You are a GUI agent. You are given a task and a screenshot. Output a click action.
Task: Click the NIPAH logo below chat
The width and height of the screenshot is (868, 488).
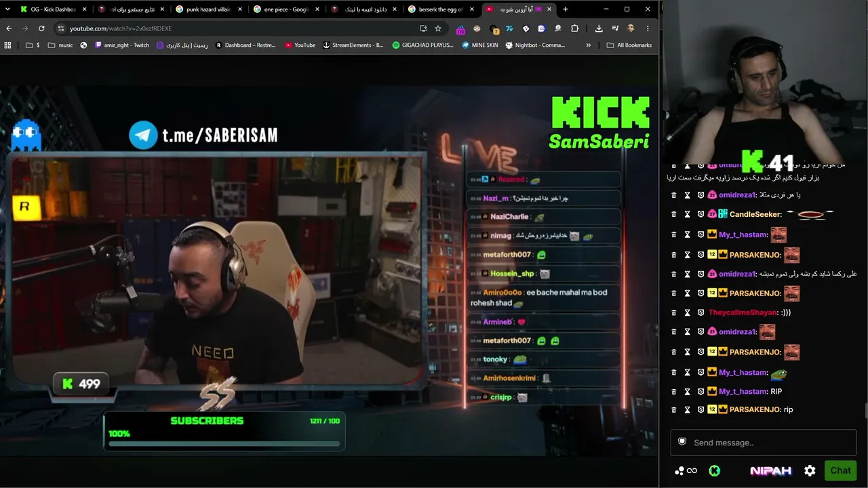771,470
